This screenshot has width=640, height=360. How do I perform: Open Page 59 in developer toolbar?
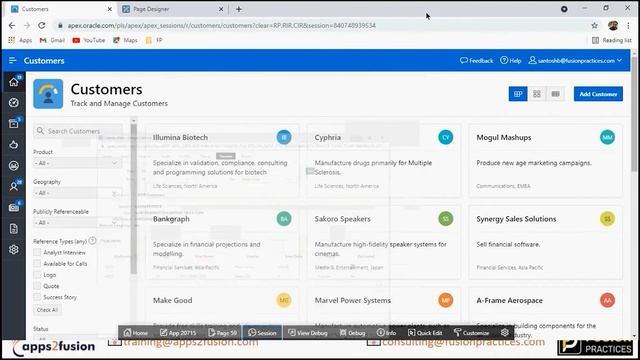222,333
